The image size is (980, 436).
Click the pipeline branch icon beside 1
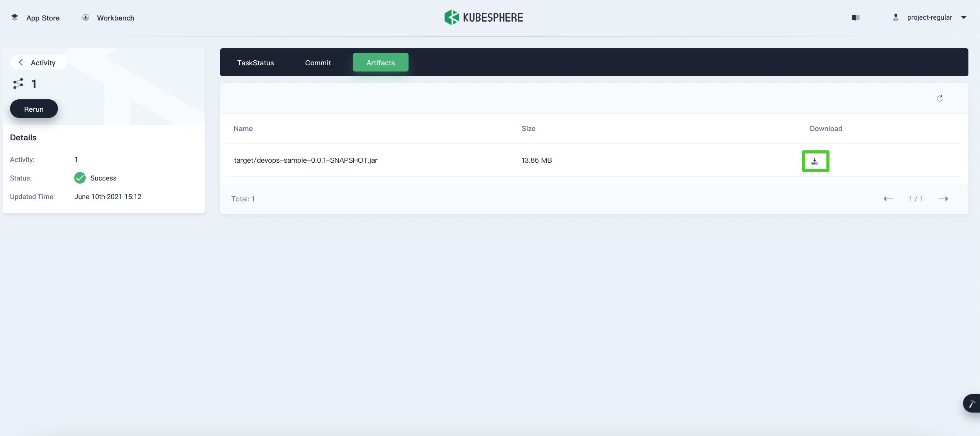click(18, 83)
